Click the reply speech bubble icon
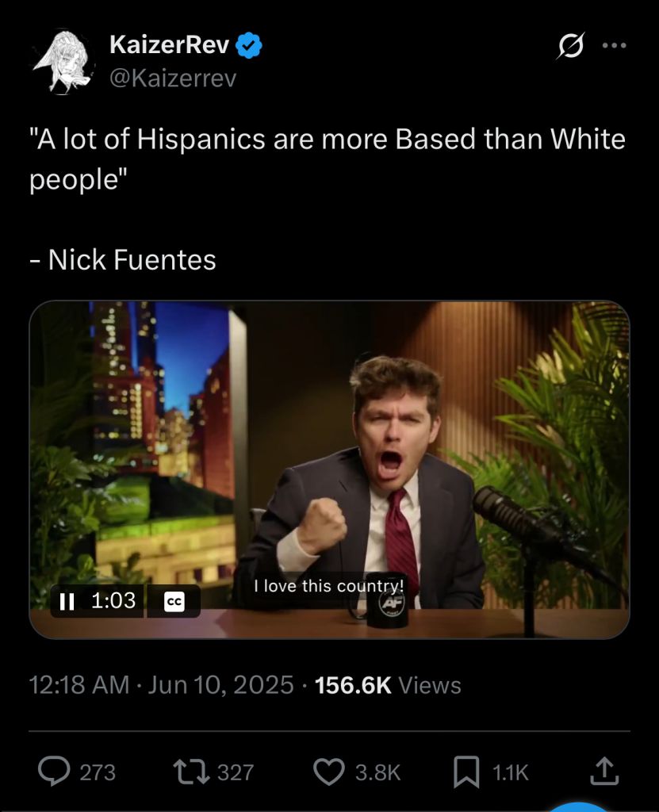 click(x=54, y=772)
